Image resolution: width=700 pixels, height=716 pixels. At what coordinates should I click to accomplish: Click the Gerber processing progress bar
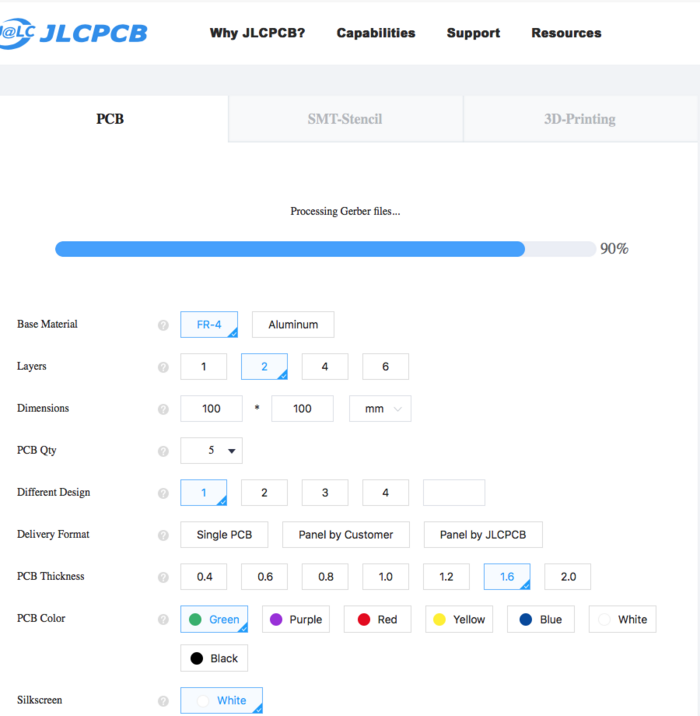click(x=326, y=249)
